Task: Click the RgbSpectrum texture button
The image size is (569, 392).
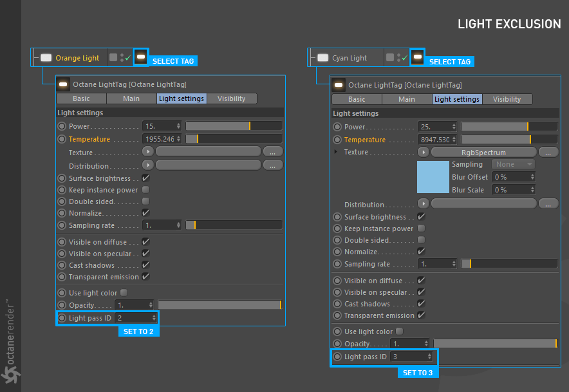Action: pos(483,153)
